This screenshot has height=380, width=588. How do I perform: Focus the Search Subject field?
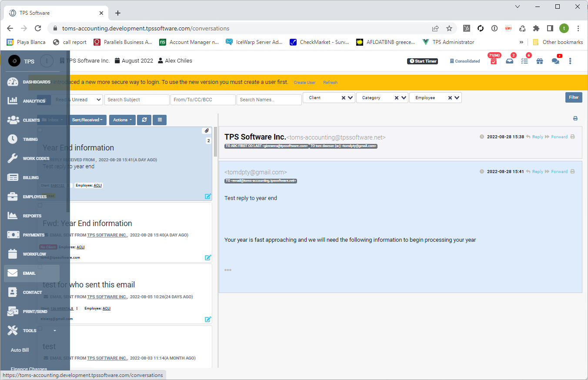(x=137, y=100)
